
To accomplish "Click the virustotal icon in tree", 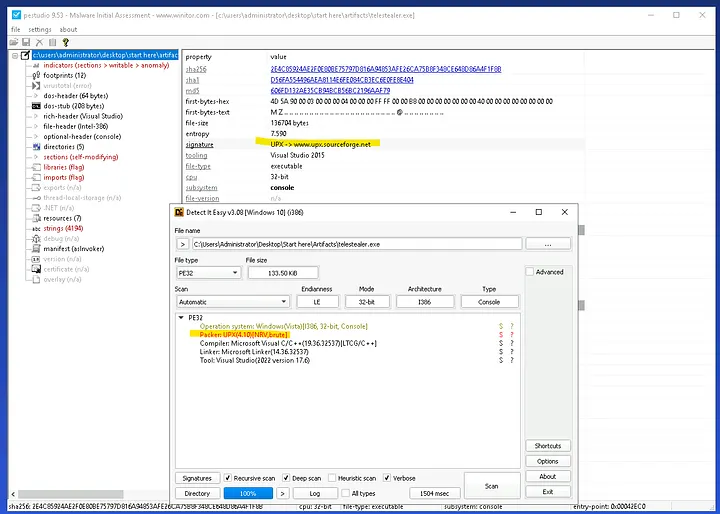I will click(36, 85).
